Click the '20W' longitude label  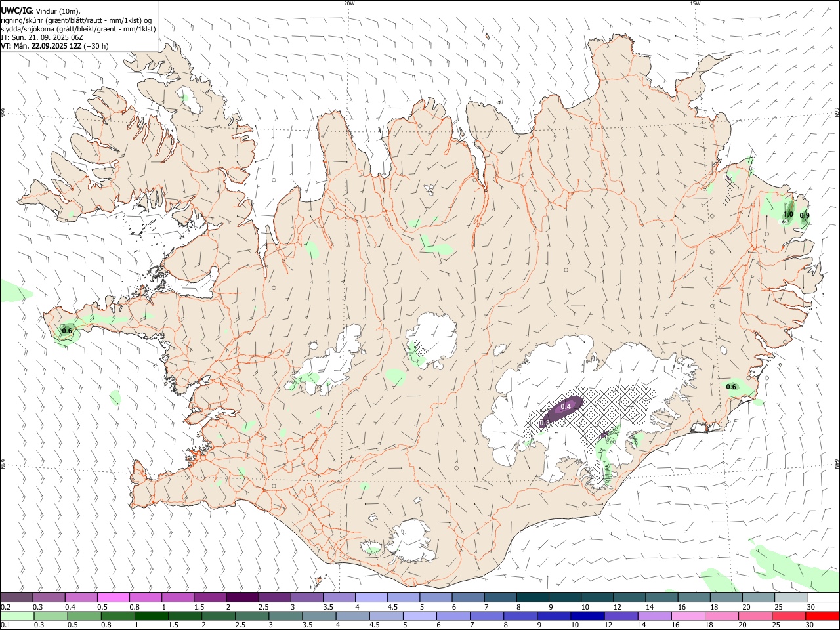[349, 3]
